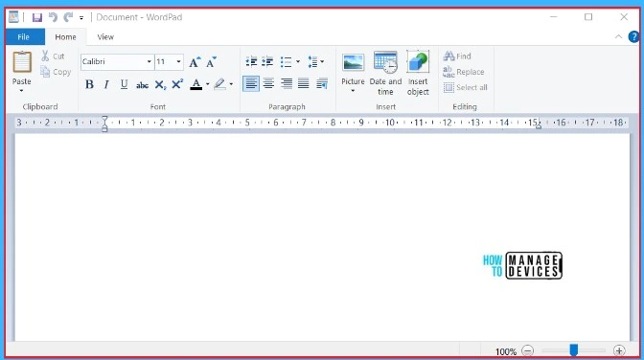The height and width of the screenshot is (360, 644).
Task: Click the Save icon in quick access toolbar
Action: [x=37, y=17]
